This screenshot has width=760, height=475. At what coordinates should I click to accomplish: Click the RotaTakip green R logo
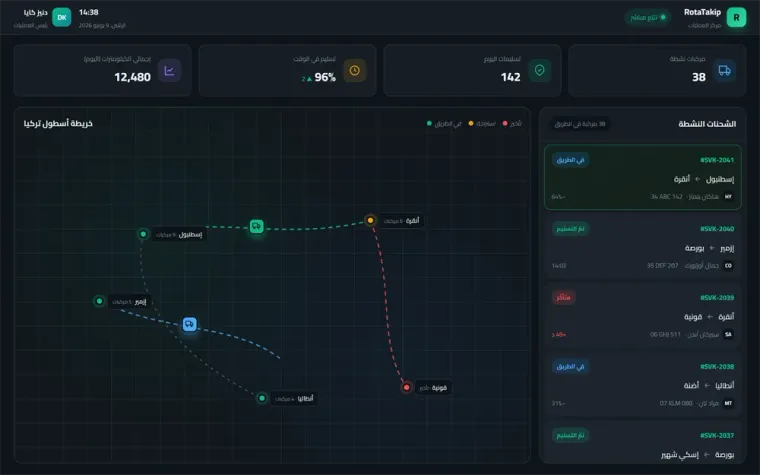click(x=736, y=17)
